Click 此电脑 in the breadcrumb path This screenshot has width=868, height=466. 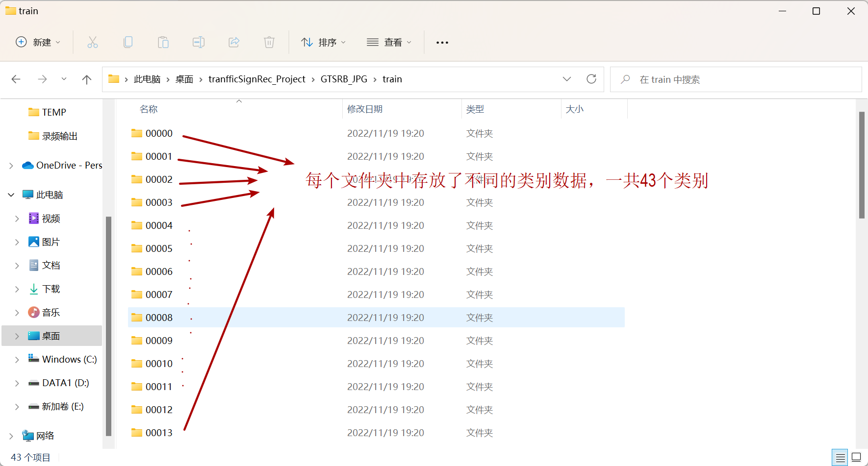[147, 79]
